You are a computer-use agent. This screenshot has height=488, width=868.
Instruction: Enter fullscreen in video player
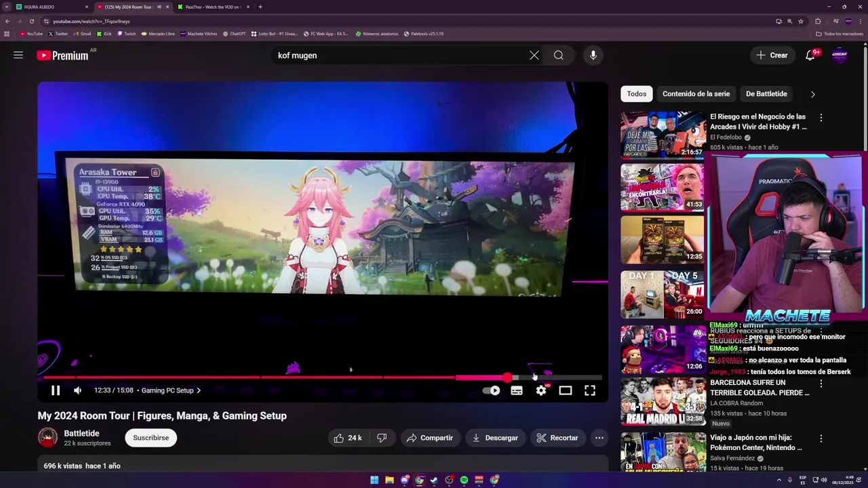tap(590, 390)
